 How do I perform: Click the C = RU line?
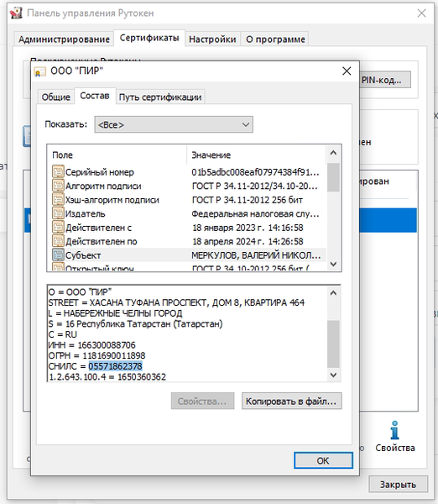(x=63, y=334)
